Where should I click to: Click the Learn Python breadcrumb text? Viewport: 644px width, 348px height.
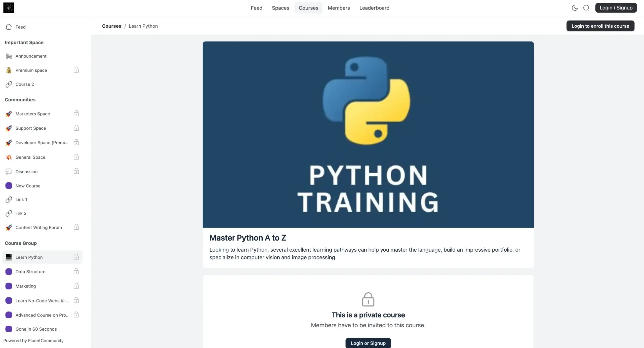143,26
